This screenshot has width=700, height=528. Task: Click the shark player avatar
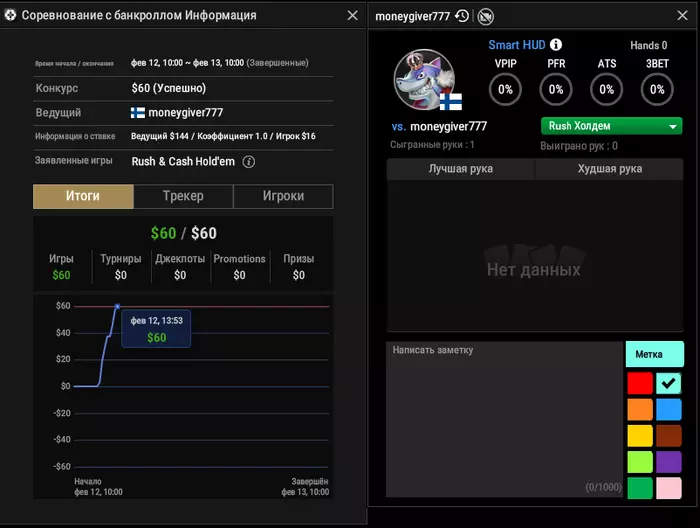tap(424, 79)
